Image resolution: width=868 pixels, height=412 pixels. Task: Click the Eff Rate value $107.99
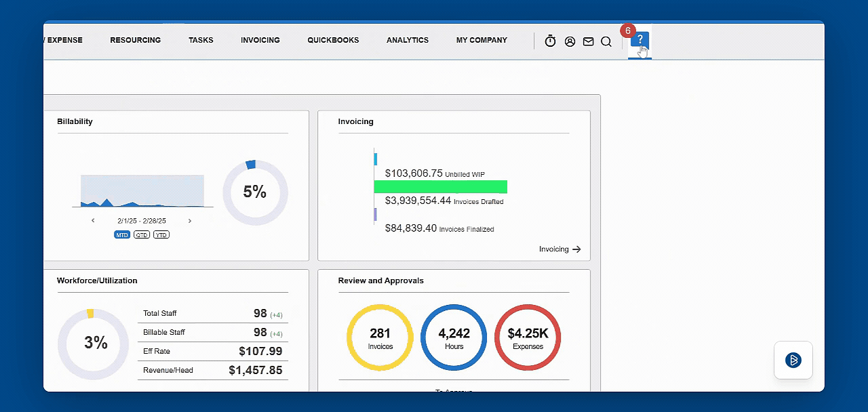tap(260, 351)
